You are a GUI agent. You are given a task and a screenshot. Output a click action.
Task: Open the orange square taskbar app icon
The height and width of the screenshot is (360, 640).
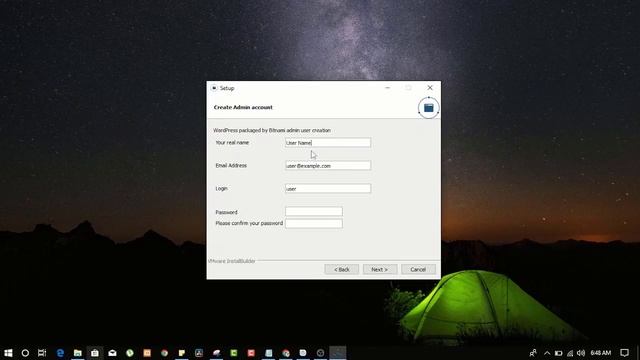tap(147, 353)
